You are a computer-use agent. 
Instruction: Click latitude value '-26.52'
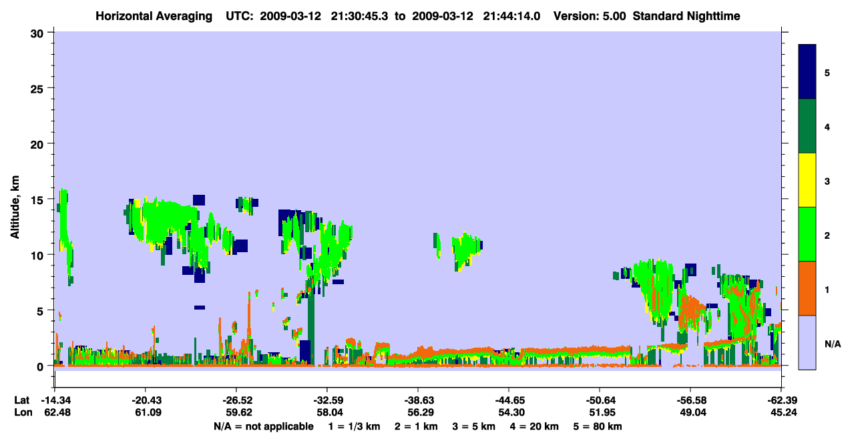click(x=236, y=400)
